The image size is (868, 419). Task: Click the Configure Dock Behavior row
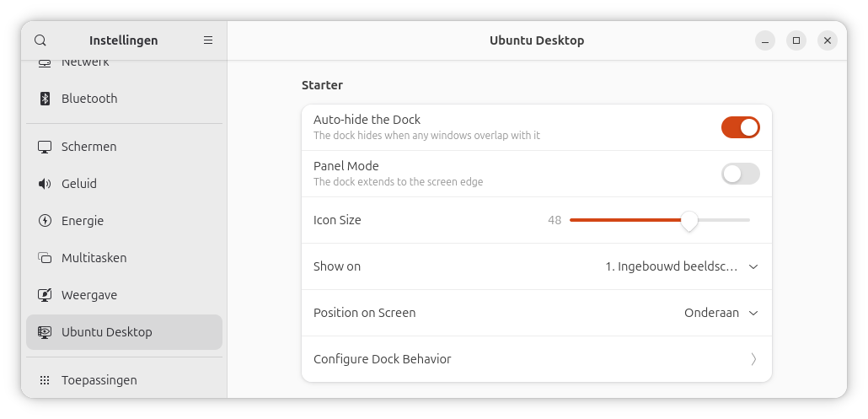point(536,359)
